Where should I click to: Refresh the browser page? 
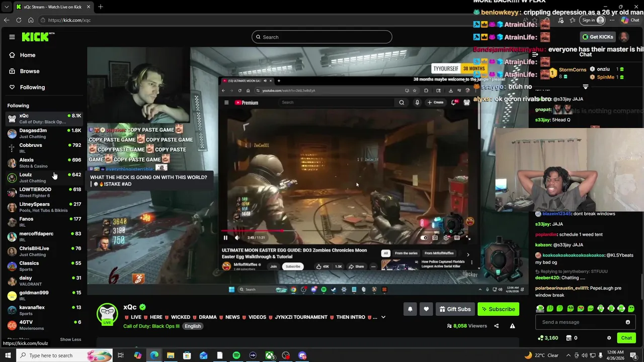pos(19,20)
